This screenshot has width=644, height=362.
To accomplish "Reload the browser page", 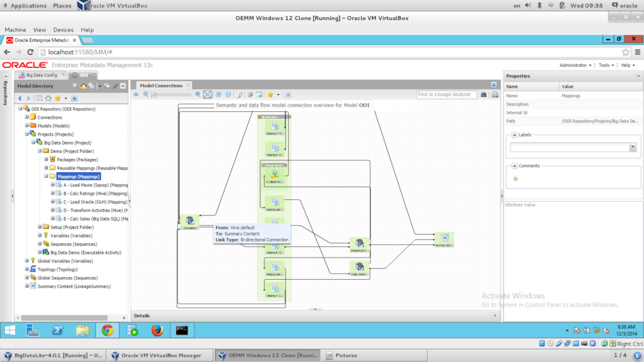I will tap(30, 52).
